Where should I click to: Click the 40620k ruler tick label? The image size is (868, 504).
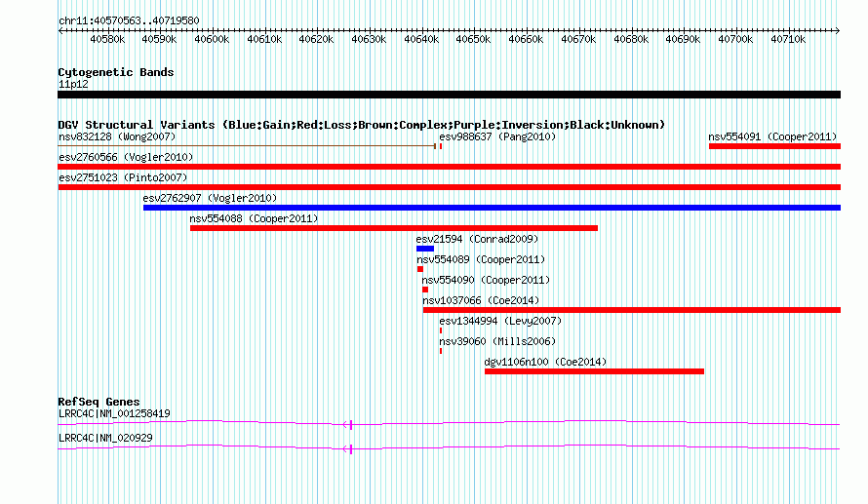317,39
